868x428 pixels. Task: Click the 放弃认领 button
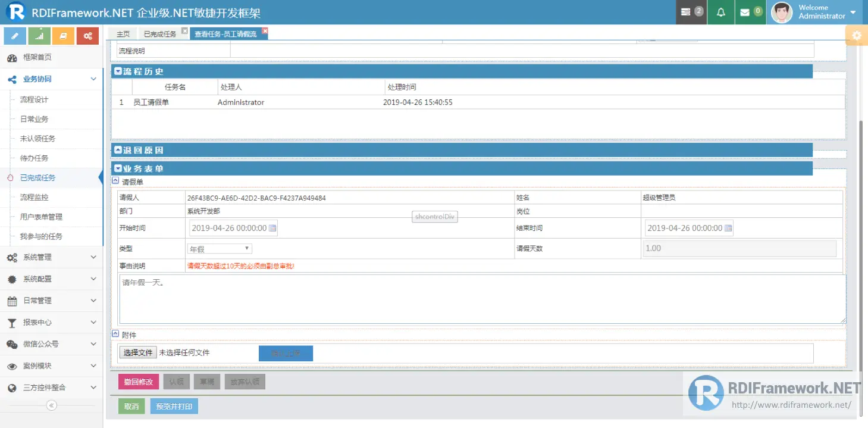[x=245, y=382]
